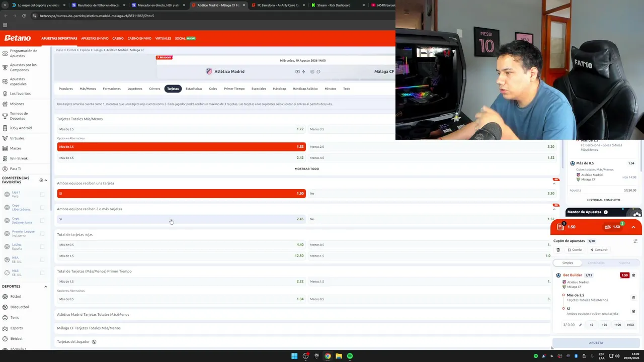This screenshot has width=644, height=362.
Task: Click the Windows Start button
Action: 294,356
